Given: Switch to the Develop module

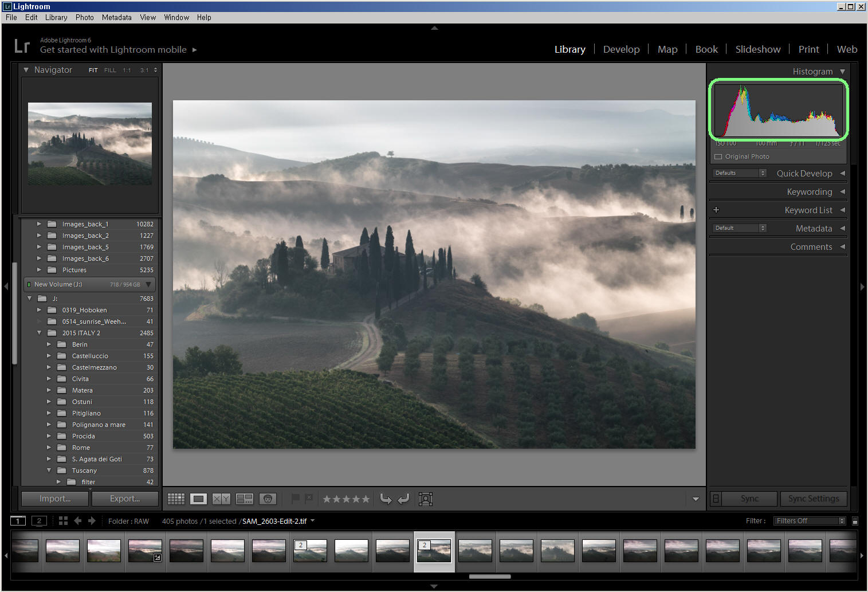Looking at the screenshot, I should tap(621, 49).
